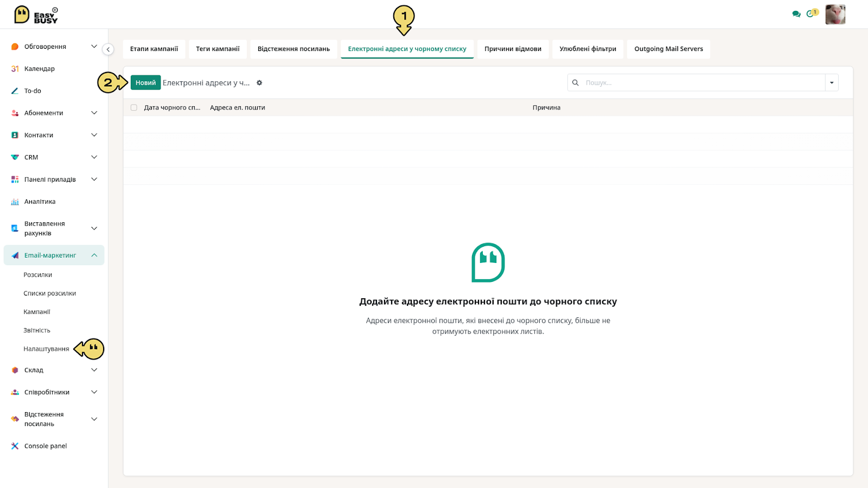Click the CRM sidebar icon
Image resolution: width=868 pixels, height=488 pixels.
tap(15, 157)
